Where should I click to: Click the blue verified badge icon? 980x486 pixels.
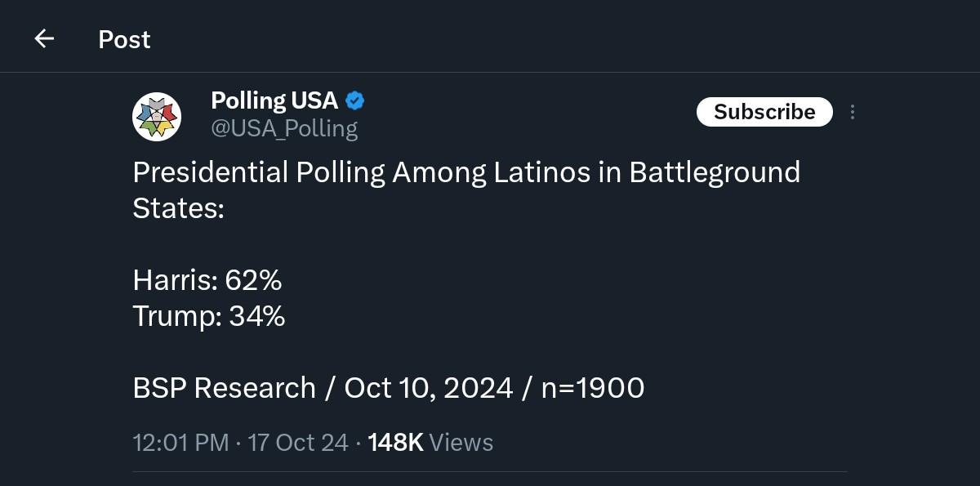355,100
